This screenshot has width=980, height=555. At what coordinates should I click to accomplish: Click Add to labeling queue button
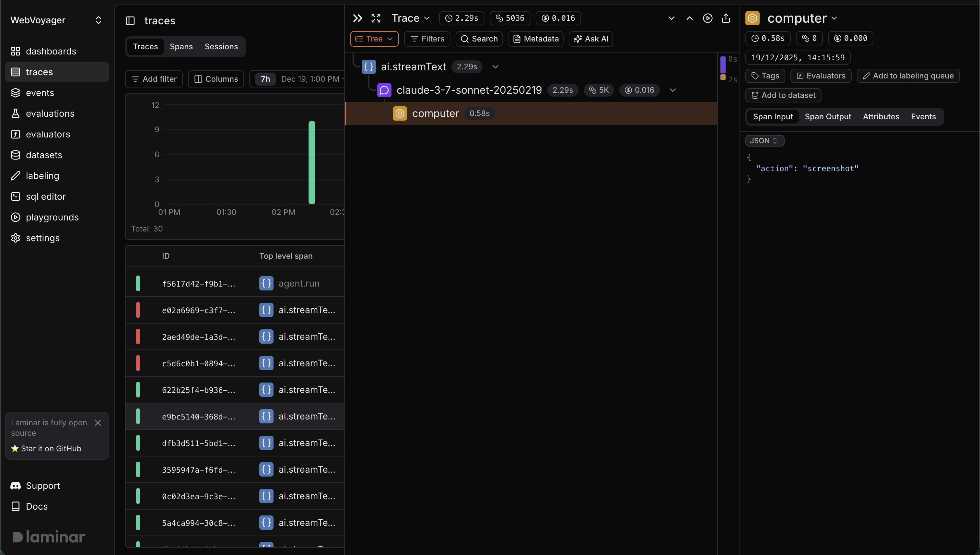pyautogui.click(x=908, y=76)
